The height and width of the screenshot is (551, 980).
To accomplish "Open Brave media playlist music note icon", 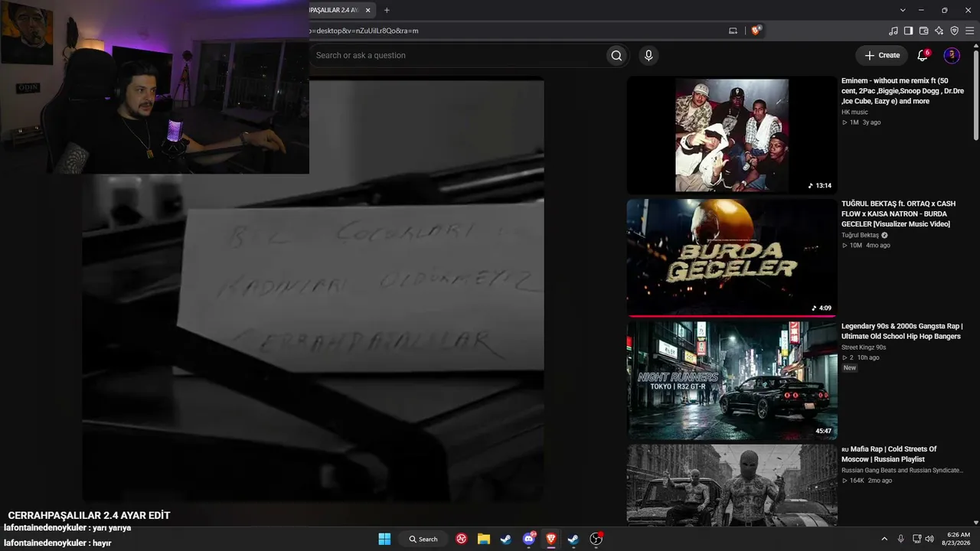I will (x=893, y=31).
